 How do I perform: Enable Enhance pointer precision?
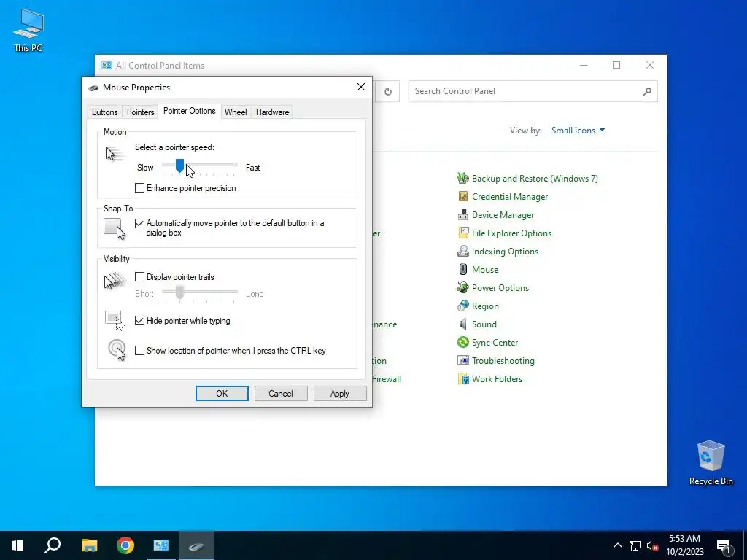(x=139, y=188)
